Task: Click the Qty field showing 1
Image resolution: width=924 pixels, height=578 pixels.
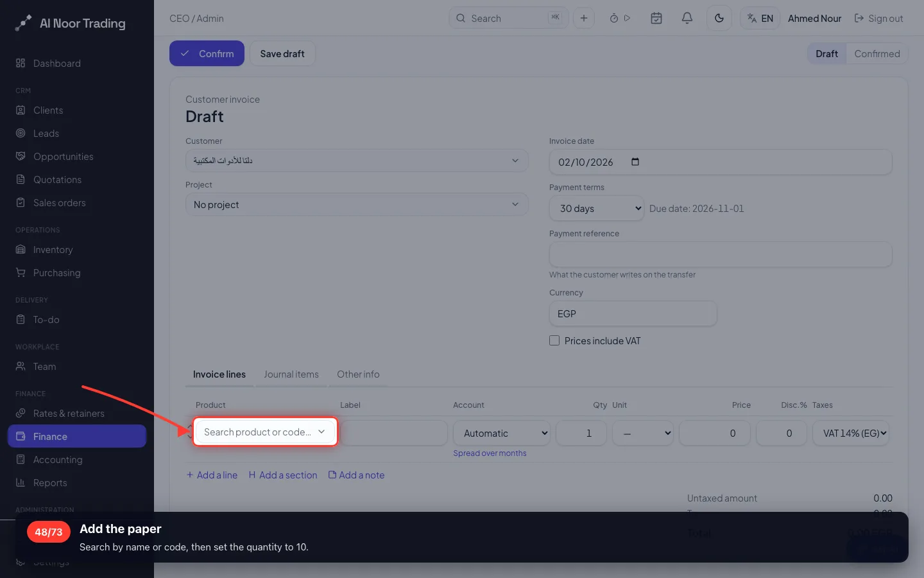Action: coord(581,433)
